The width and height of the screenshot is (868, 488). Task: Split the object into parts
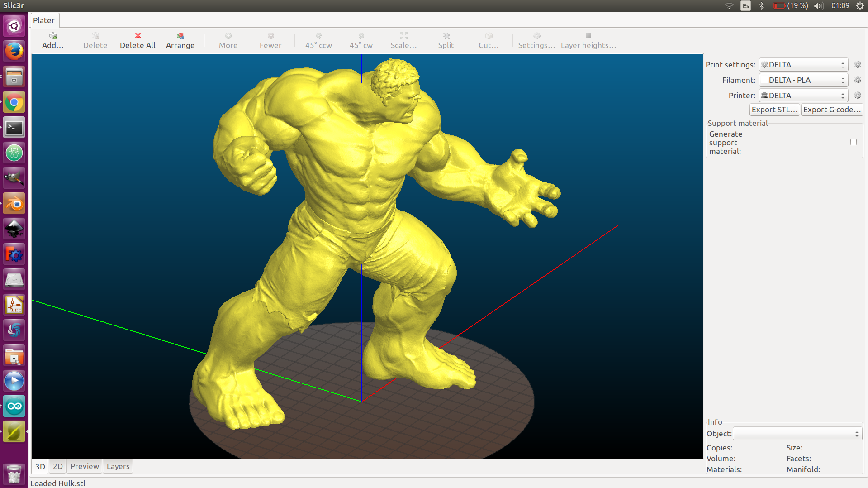click(x=446, y=40)
